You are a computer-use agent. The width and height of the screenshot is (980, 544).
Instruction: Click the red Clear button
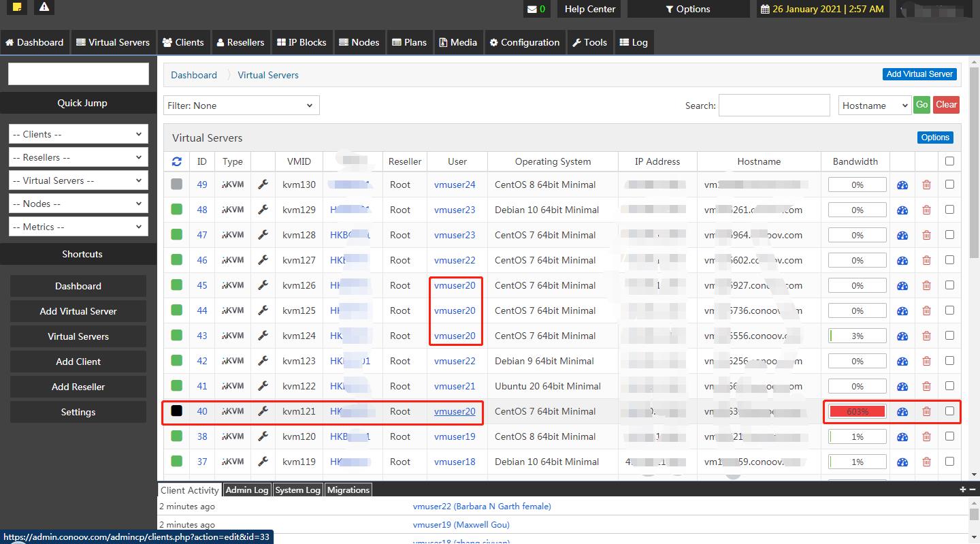947,105
